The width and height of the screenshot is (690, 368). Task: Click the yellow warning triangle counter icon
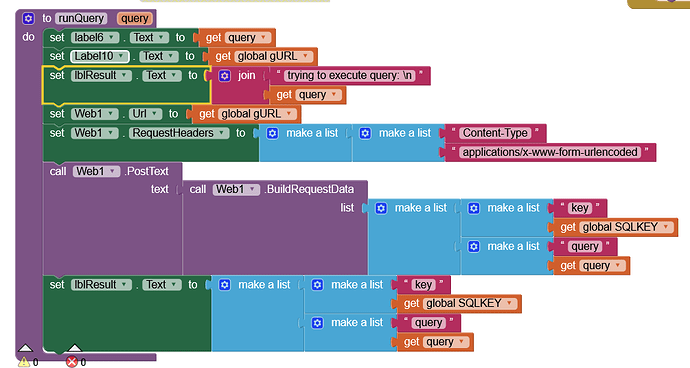[24, 362]
